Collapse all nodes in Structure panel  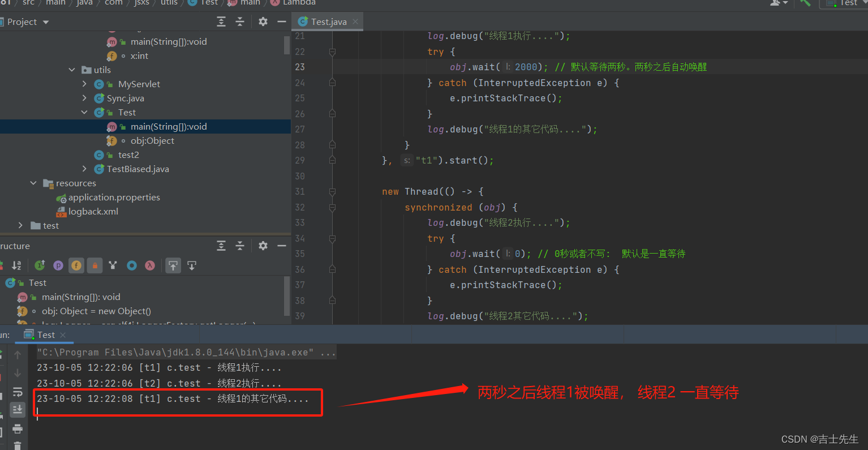tap(240, 246)
